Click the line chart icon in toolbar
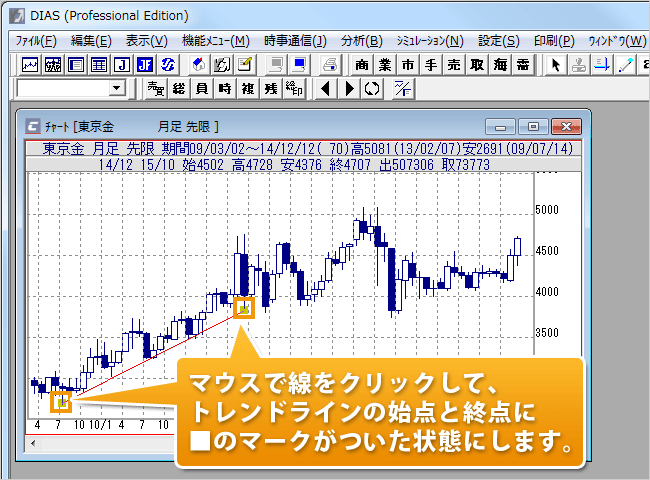Image resolution: width=650 pixels, height=480 pixels. [x=30, y=65]
